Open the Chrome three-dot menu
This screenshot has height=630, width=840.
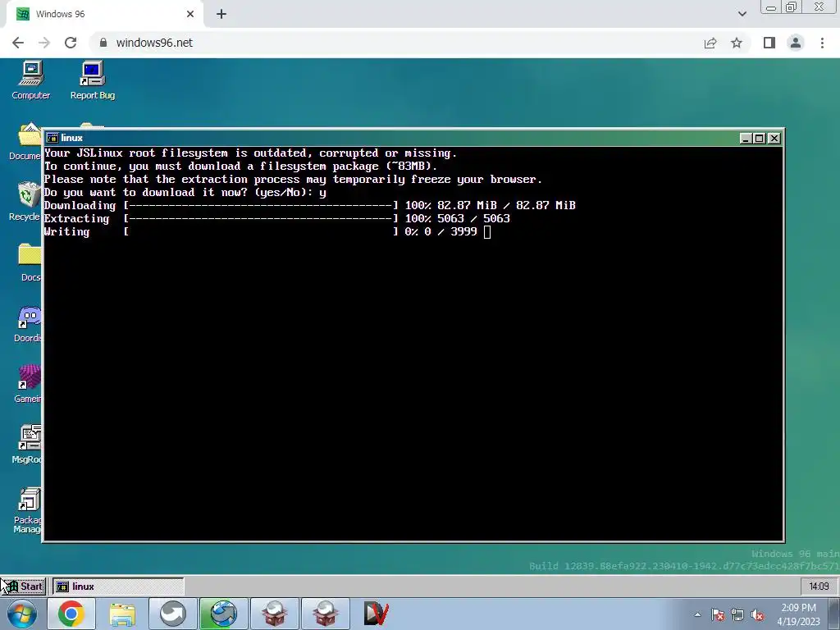click(822, 43)
